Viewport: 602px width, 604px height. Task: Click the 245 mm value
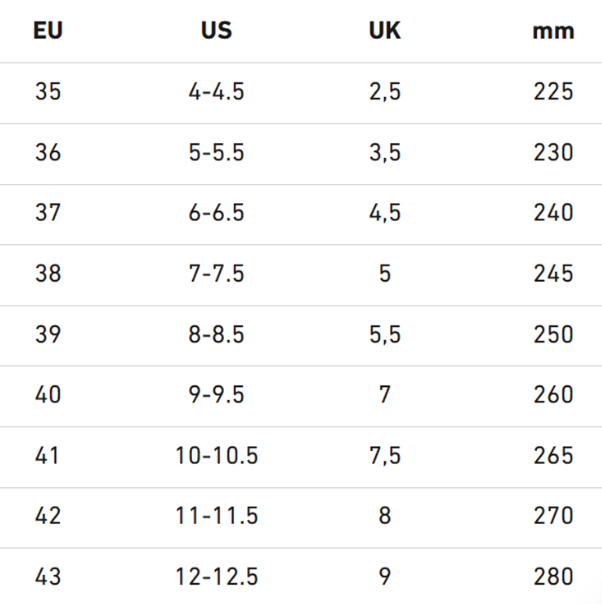click(x=553, y=273)
